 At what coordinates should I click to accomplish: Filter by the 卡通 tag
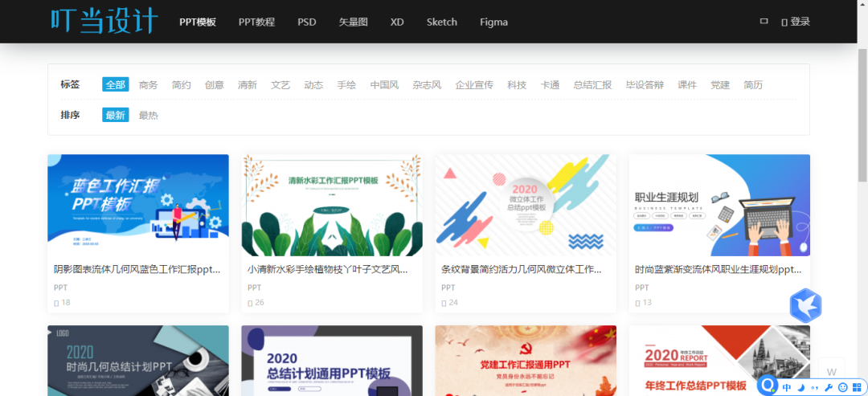point(550,84)
